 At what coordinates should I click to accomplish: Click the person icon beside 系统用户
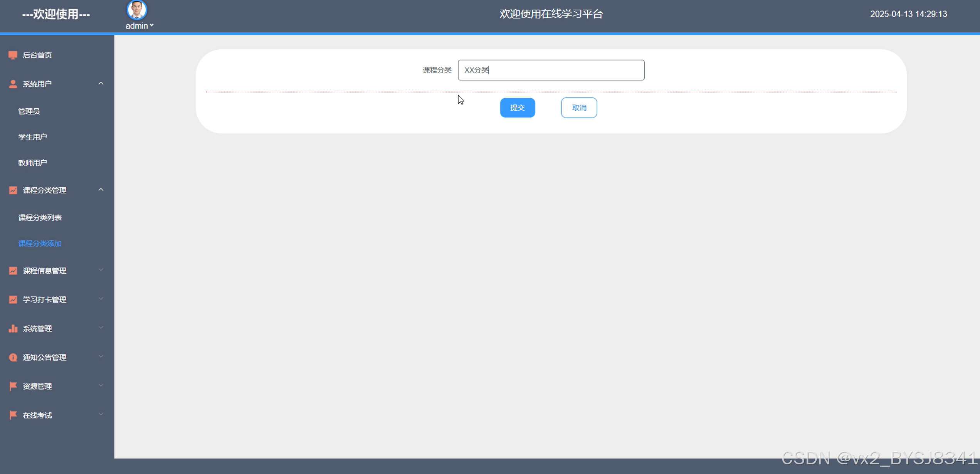click(x=13, y=84)
